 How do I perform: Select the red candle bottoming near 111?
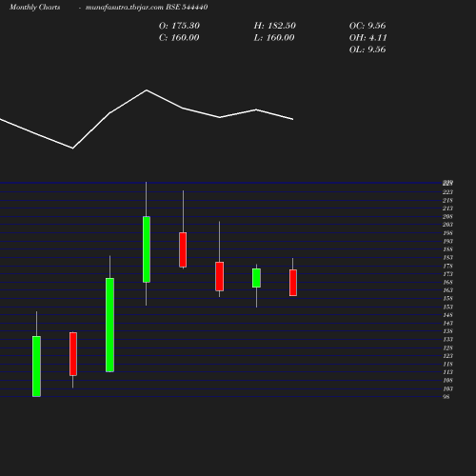(73, 354)
